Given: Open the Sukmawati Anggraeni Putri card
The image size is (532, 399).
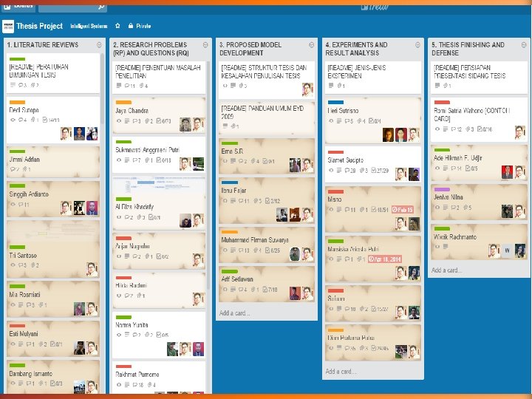Looking at the screenshot, I should coord(159,154).
